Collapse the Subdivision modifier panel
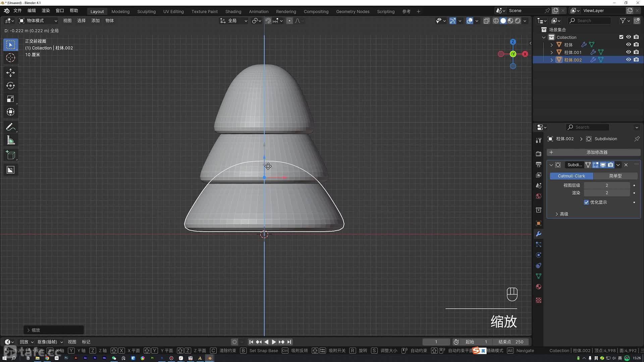This screenshot has height=362, width=644. coord(551,165)
